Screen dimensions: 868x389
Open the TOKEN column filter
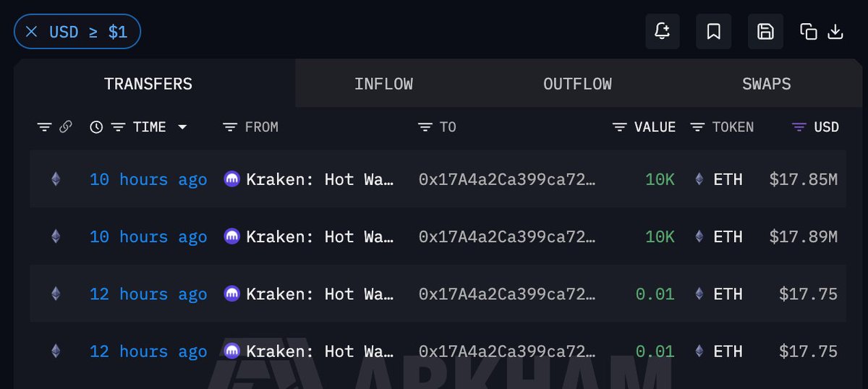point(697,127)
